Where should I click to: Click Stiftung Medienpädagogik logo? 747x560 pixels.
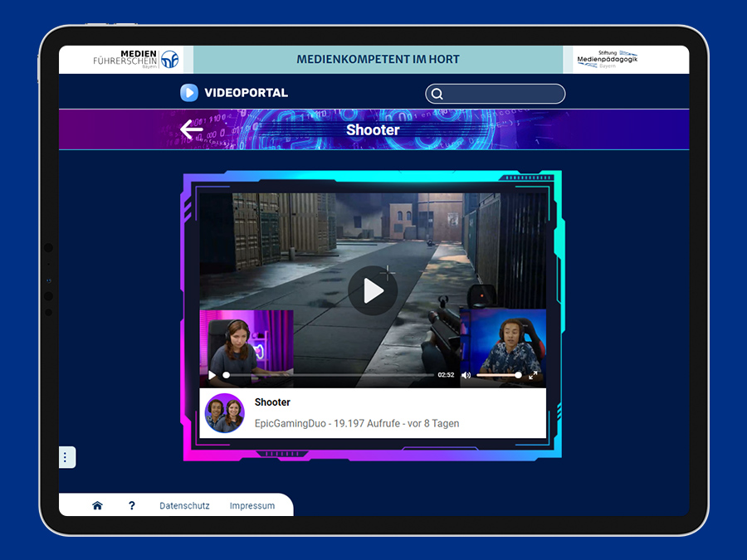608,60
